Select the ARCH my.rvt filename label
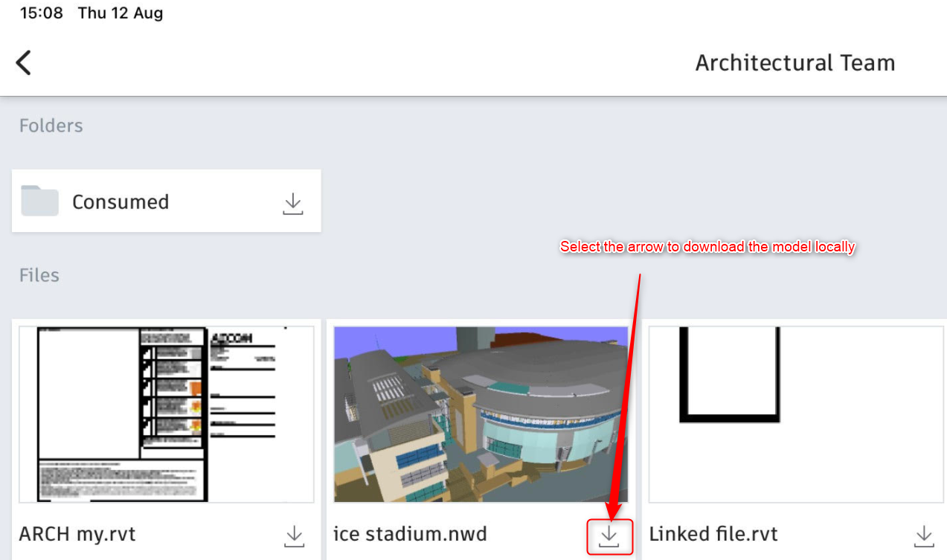 [77, 534]
